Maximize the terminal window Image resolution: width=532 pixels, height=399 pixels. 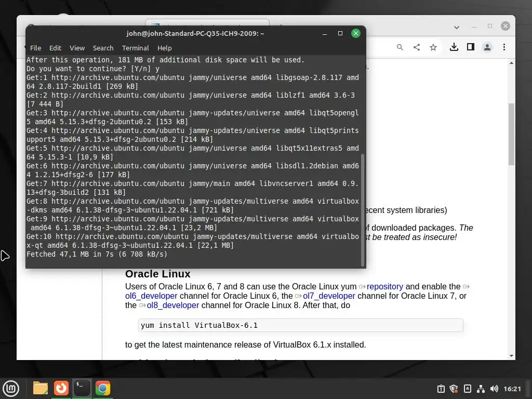click(340, 33)
